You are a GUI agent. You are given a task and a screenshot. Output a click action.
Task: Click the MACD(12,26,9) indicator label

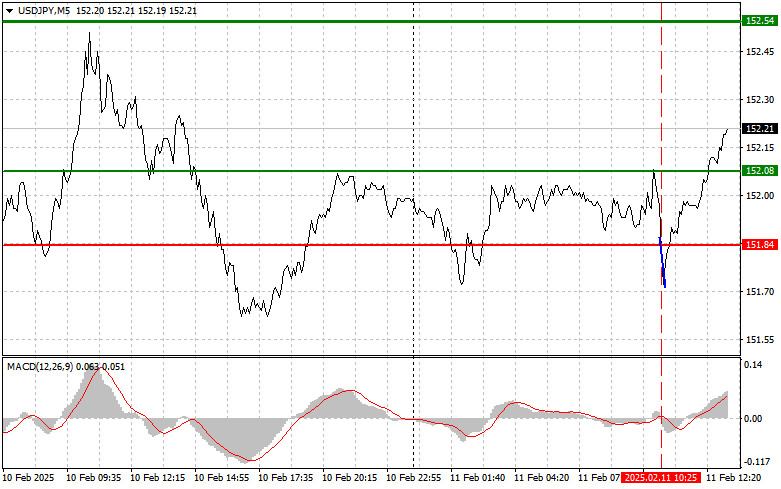(40, 367)
